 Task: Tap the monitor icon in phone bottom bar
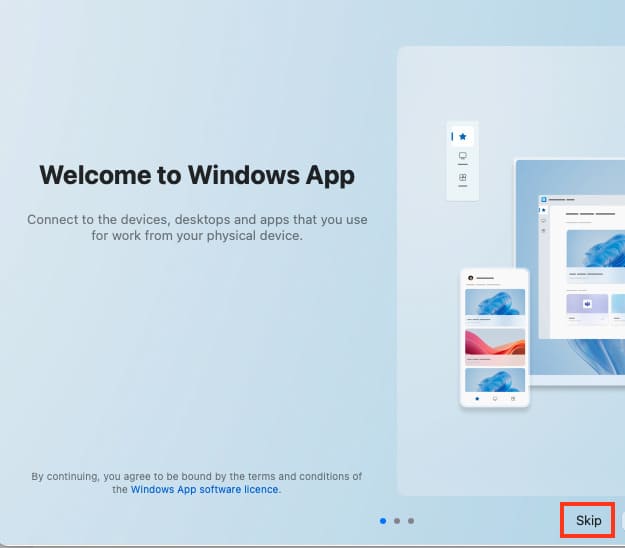point(494,398)
